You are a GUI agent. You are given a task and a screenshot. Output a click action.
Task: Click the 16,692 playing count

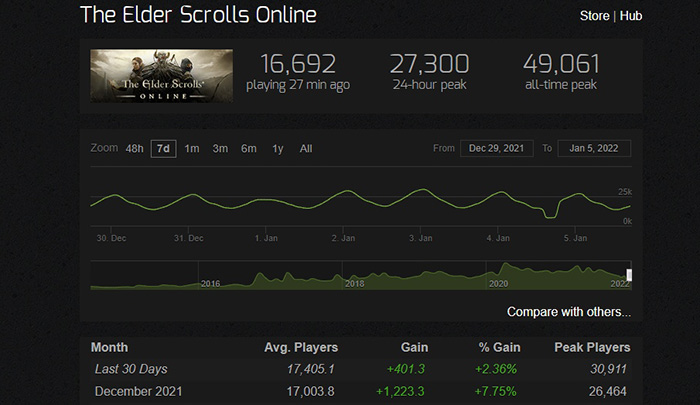pos(298,64)
